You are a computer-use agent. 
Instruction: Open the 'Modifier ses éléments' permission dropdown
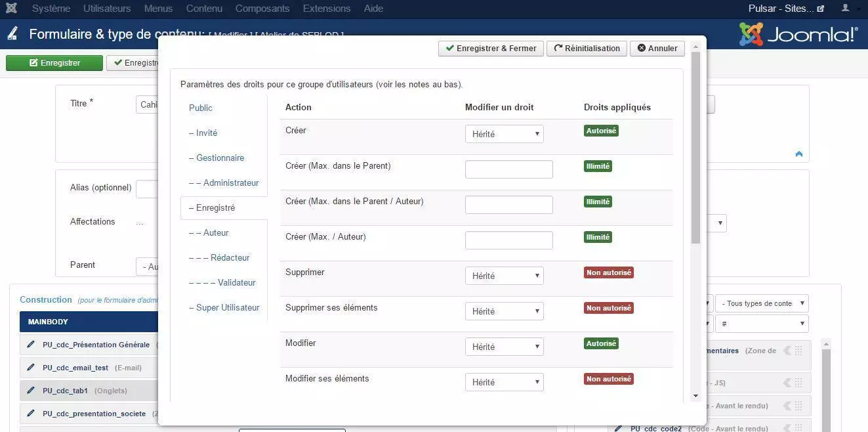(x=504, y=382)
